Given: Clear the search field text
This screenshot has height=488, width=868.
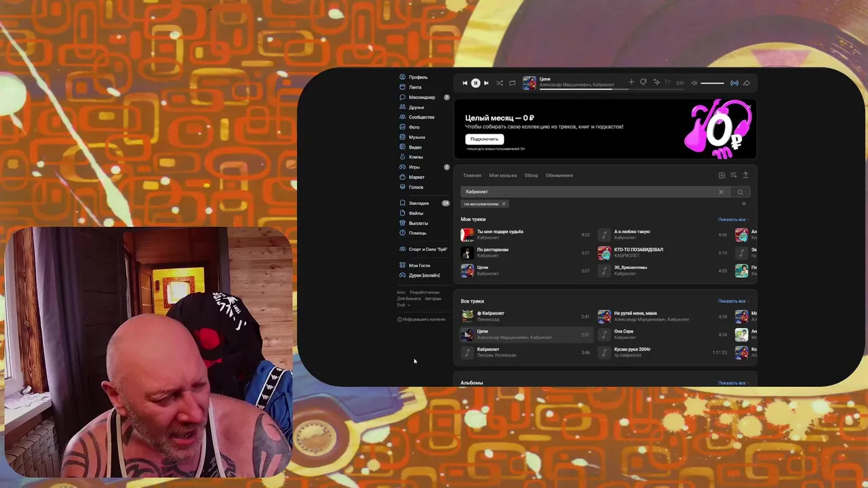Looking at the screenshot, I should pos(722,192).
